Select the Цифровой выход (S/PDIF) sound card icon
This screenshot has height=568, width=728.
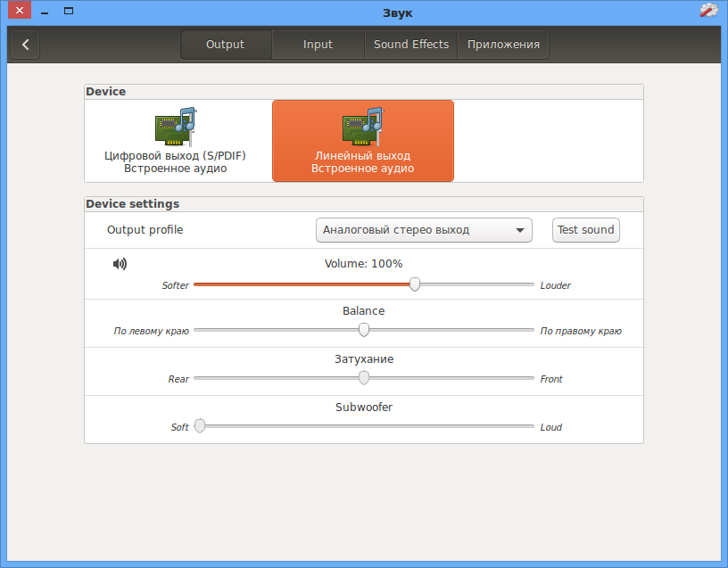(x=175, y=127)
